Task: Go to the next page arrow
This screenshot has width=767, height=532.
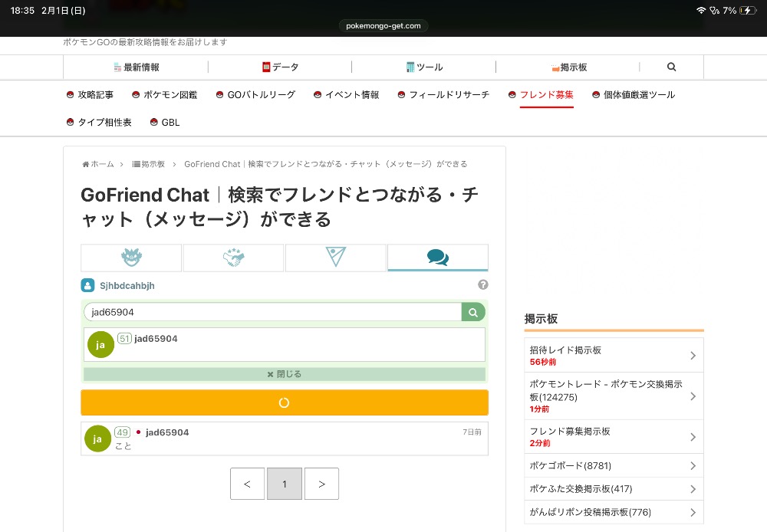Action: [321, 484]
